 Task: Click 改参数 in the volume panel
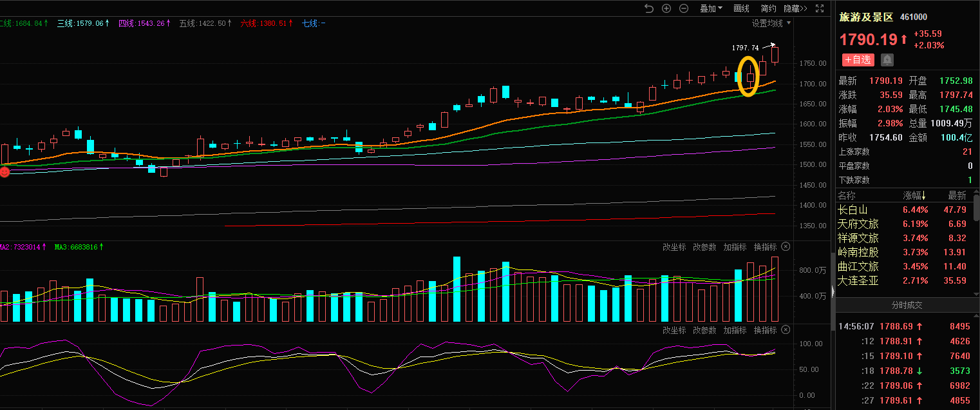(x=704, y=248)
